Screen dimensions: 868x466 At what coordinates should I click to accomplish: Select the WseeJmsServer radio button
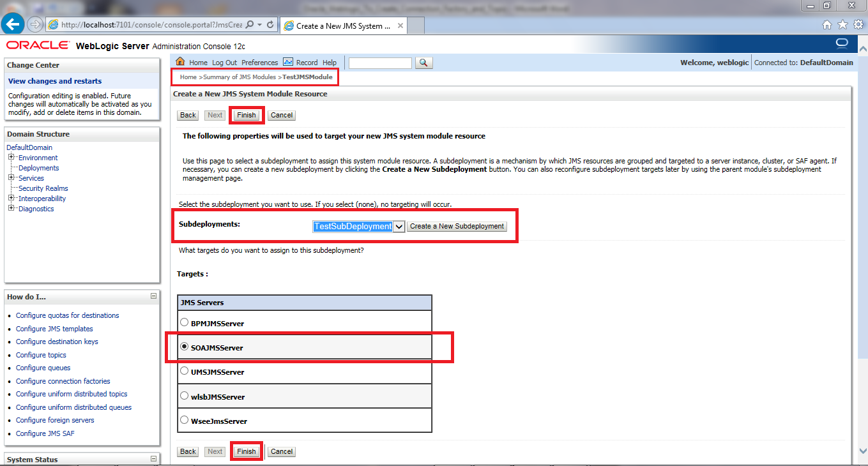point(185,420)
